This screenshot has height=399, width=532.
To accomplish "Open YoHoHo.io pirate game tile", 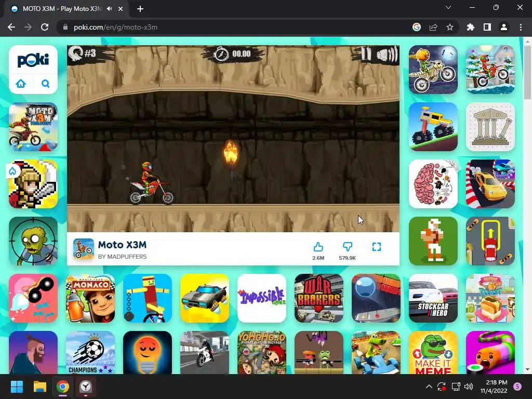I will 262,353.
